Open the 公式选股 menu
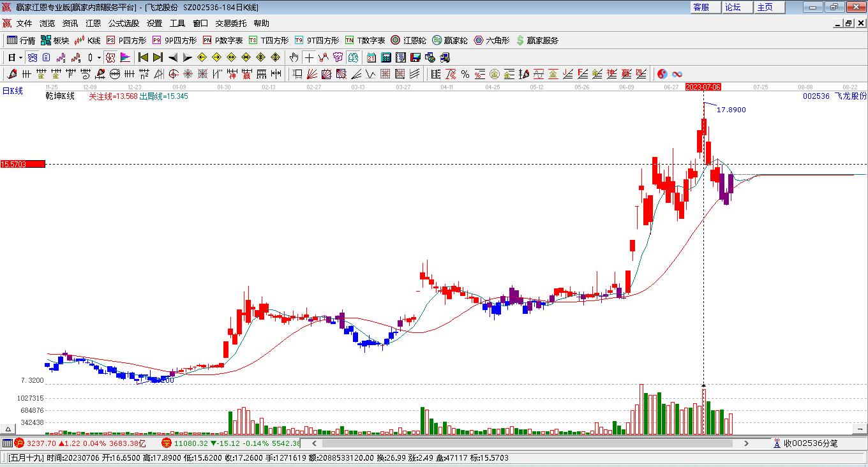868x467 pixels. (x=124, y=24)
